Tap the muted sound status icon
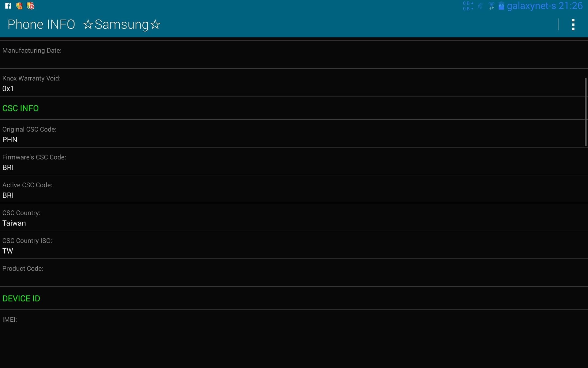588x368 pixels. [481, 6]
